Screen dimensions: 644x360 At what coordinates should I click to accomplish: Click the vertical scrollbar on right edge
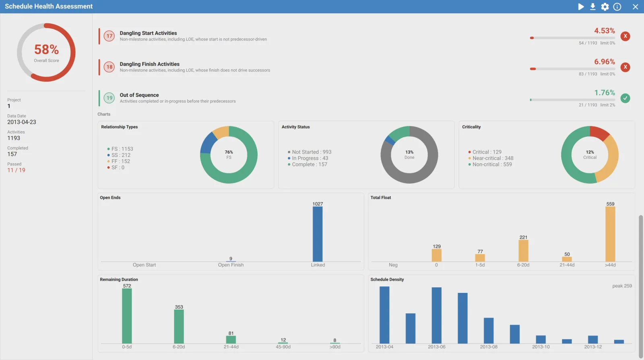pos(641,286)
